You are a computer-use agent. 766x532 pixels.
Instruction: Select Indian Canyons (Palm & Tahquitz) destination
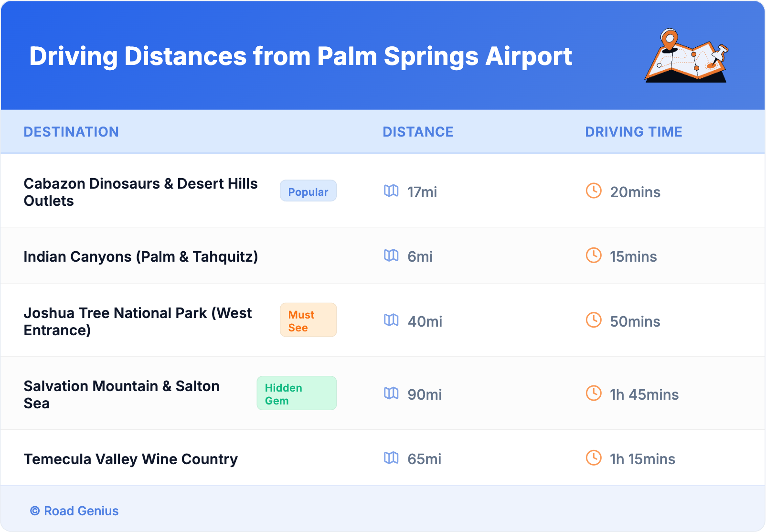141,256
